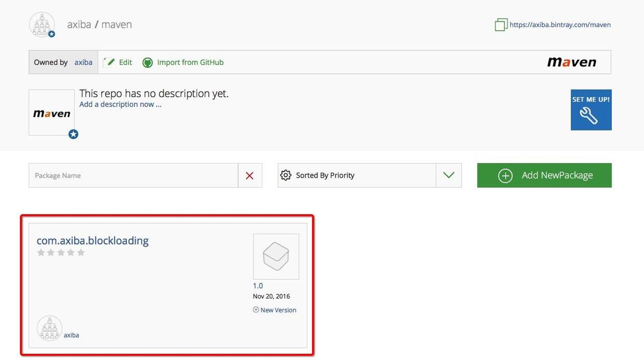Open the axiba owner link
This screenshot has height=364, width=644.
(83, 62)
